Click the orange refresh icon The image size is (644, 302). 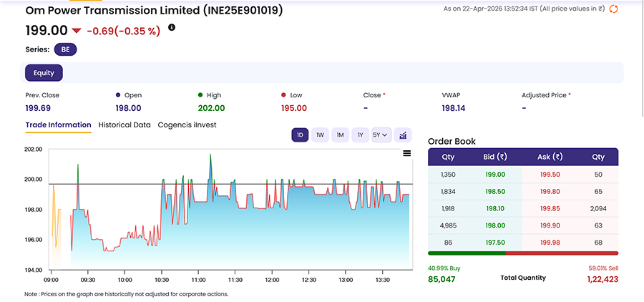(x=613, y=9)
